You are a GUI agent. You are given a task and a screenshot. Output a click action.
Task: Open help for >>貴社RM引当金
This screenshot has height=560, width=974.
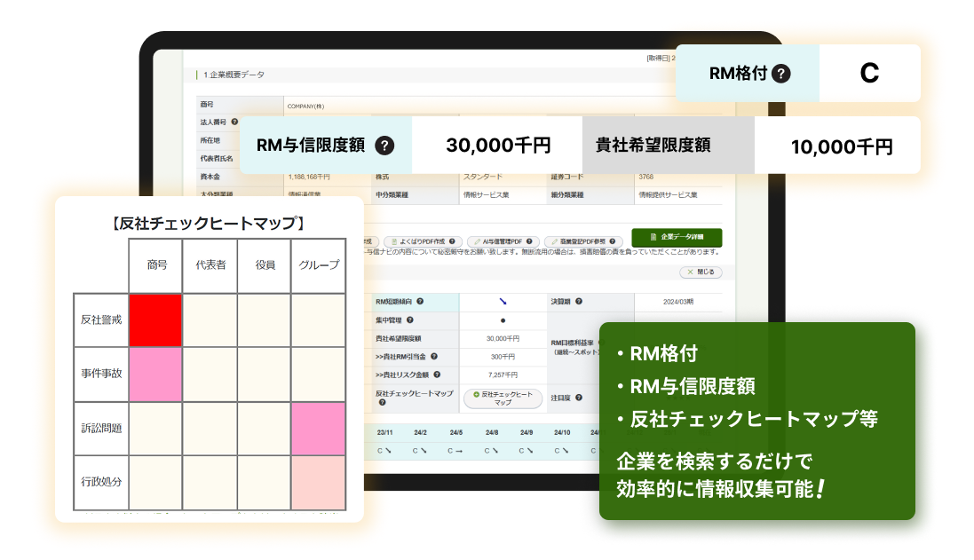[x=434, y=357]
